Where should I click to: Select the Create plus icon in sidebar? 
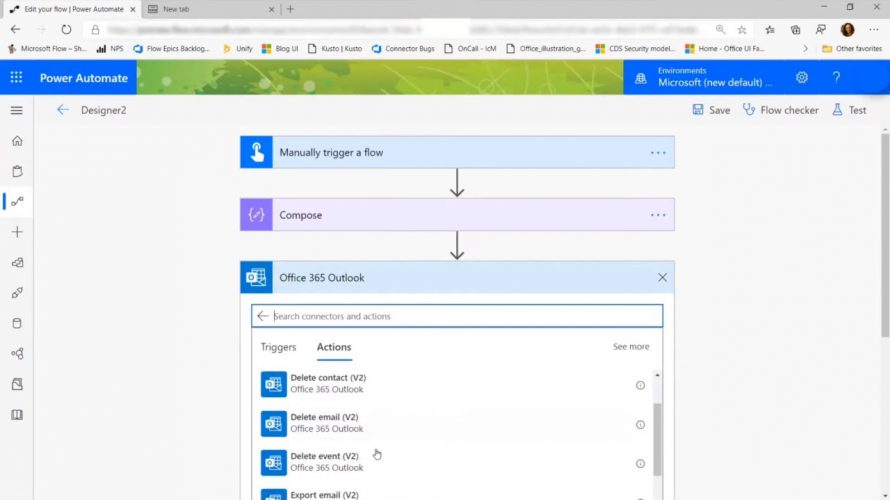pyautogui.click(x=17, y=232)
